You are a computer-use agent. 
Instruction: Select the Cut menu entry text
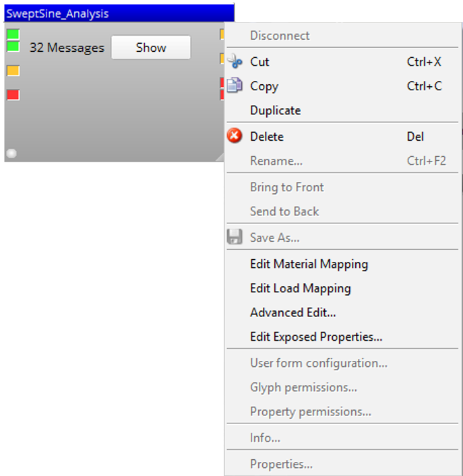259,62
